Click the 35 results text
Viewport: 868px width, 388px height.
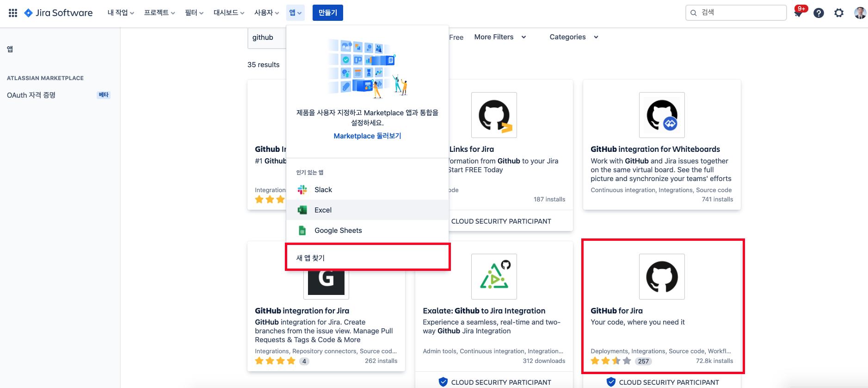click(x=263, y=65)
